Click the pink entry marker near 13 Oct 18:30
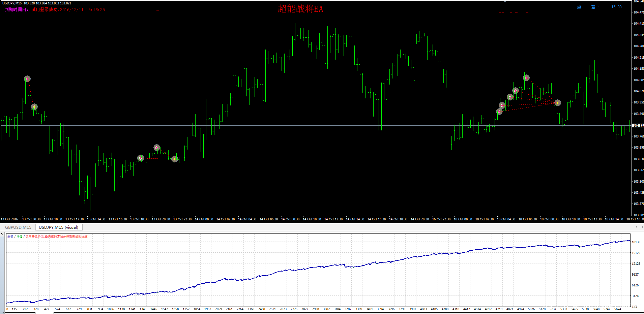 click(x=141, y=158)
